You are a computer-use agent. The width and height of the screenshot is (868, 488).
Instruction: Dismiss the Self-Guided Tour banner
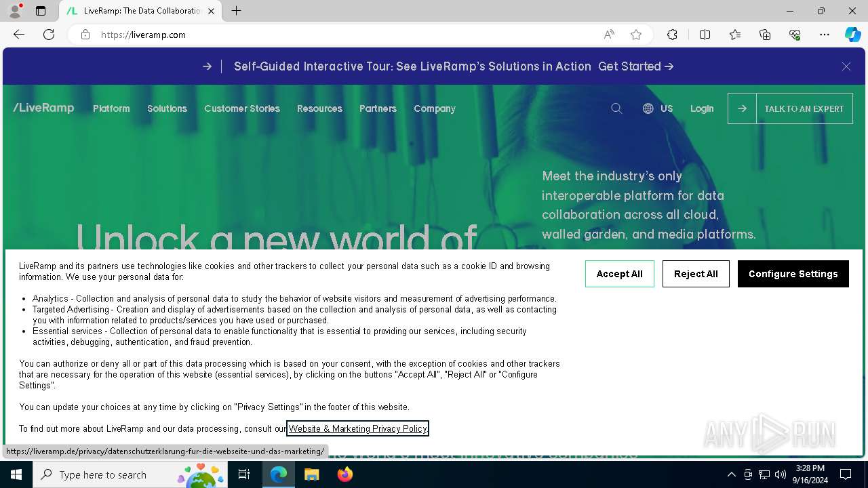point(846,66)
